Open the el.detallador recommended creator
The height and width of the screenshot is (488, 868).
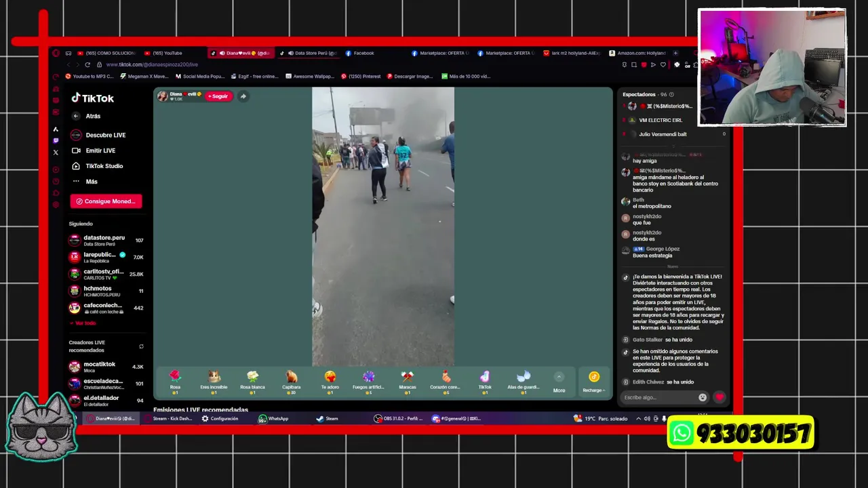pos(106,400)
